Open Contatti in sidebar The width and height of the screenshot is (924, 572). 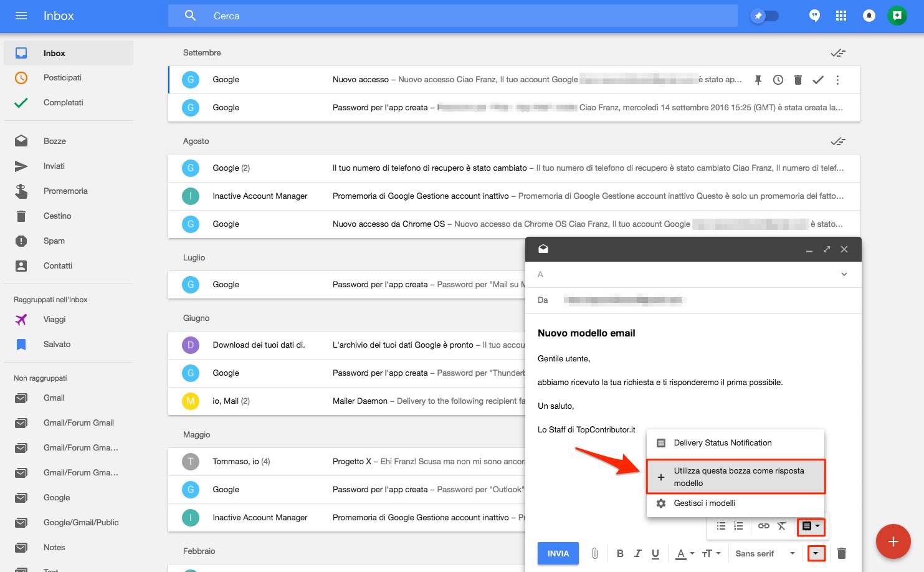[x=69, y=266]
